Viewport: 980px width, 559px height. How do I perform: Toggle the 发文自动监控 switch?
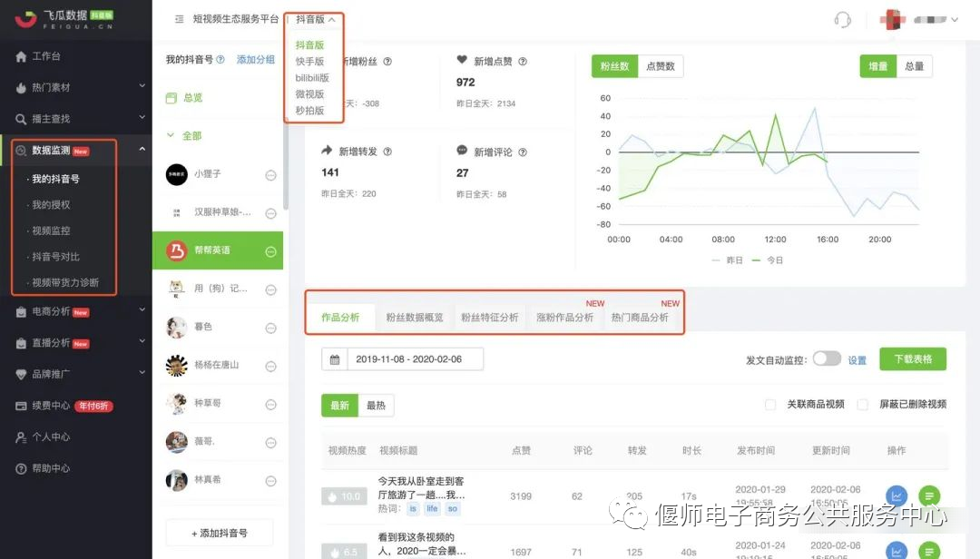point(827,358)
